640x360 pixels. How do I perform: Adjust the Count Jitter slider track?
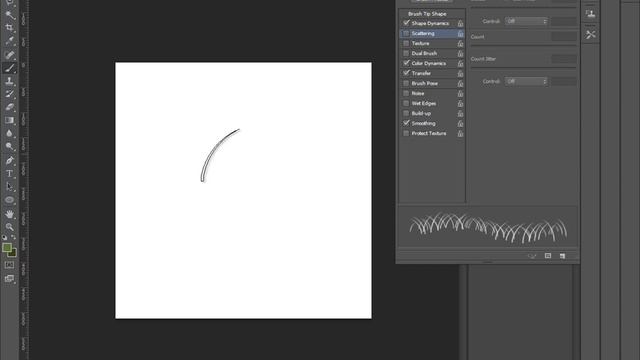pyautogui.click(x=523, y=67)
